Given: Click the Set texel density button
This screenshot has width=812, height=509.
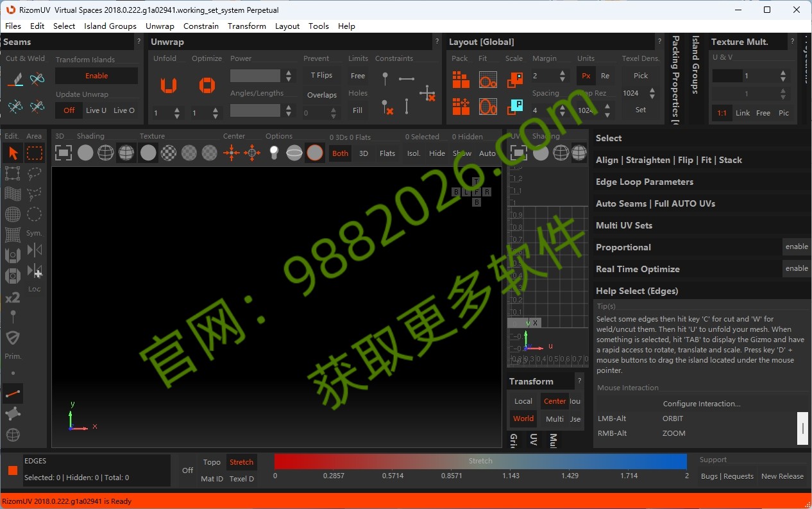Looking at the screenshot, I should pos(641,110).
